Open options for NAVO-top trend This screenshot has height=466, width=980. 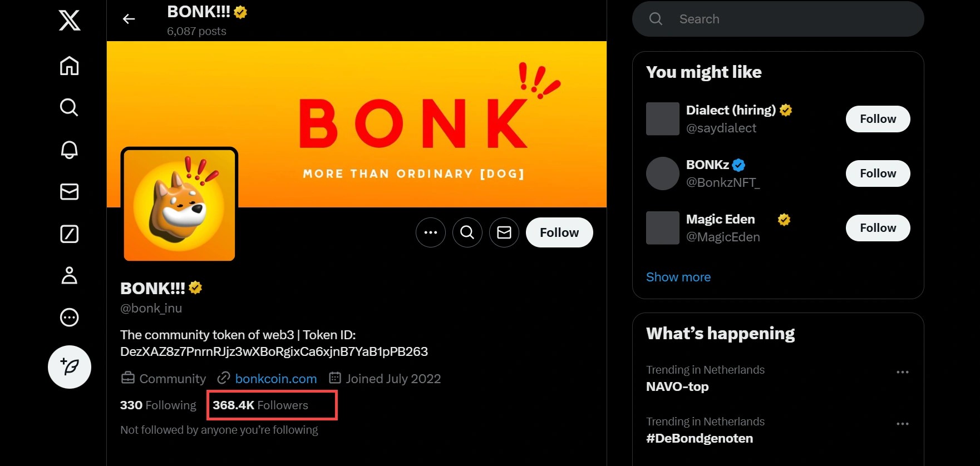[x=902, y=372]
